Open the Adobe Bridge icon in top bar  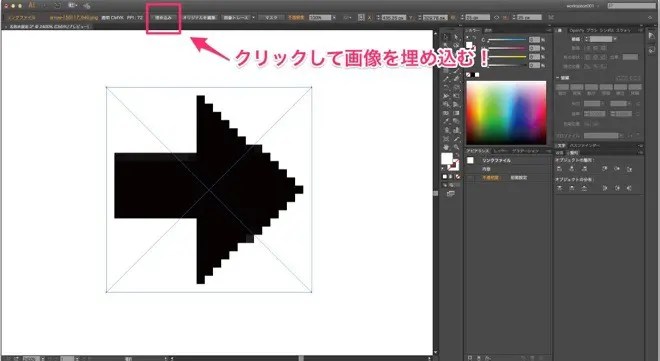pyautogui.click(x=59, y=5)
